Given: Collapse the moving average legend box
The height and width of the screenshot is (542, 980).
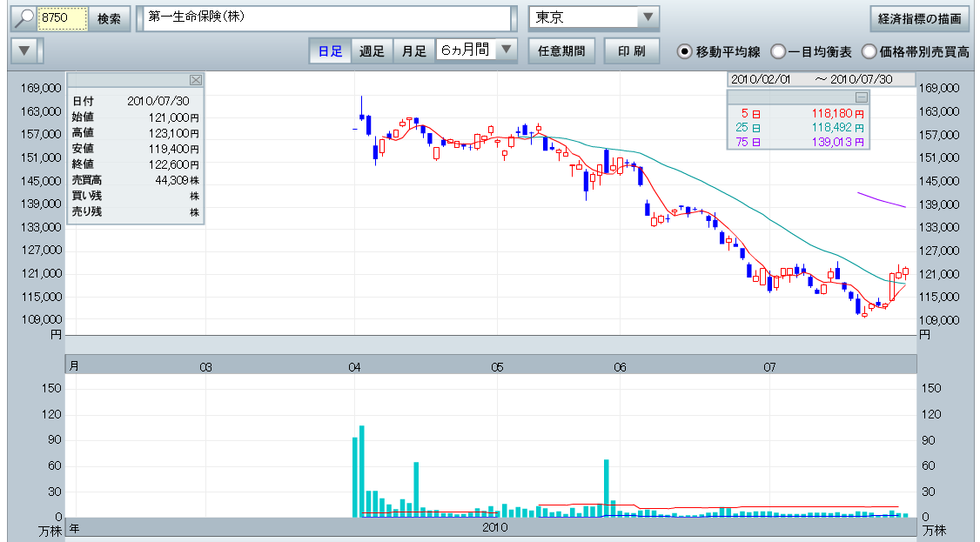Looking at the screenshot, I should (861, 97).
